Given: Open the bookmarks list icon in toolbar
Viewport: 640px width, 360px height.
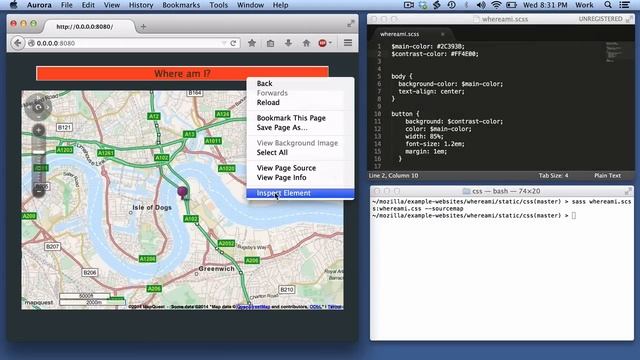Looking at the screenshot, I should click(270, 43).
